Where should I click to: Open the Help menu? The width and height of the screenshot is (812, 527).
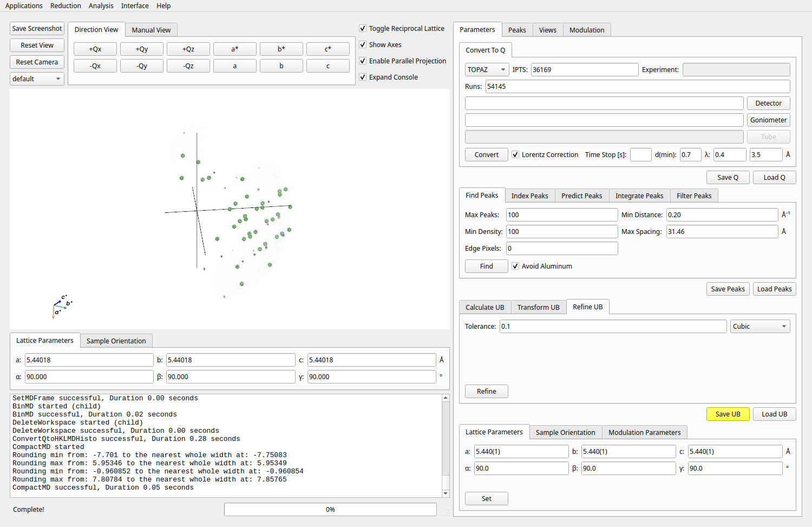pos(163,5)
